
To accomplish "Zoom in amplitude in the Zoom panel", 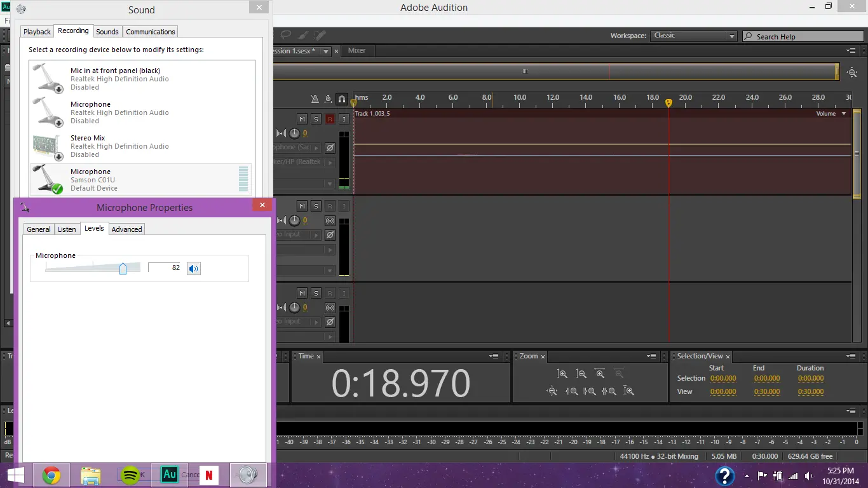I will click(562, 374).
